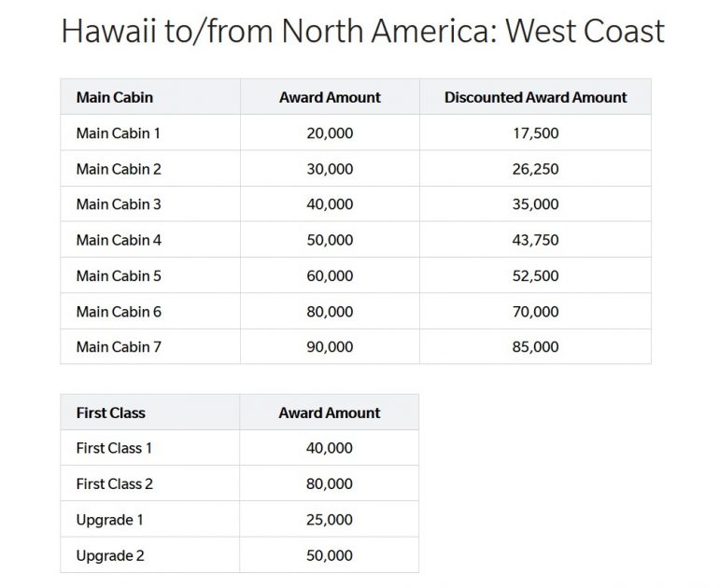Click the Main Cabin 3 label
The width and height of the screenshot is (719, 588).
point(119,204)
